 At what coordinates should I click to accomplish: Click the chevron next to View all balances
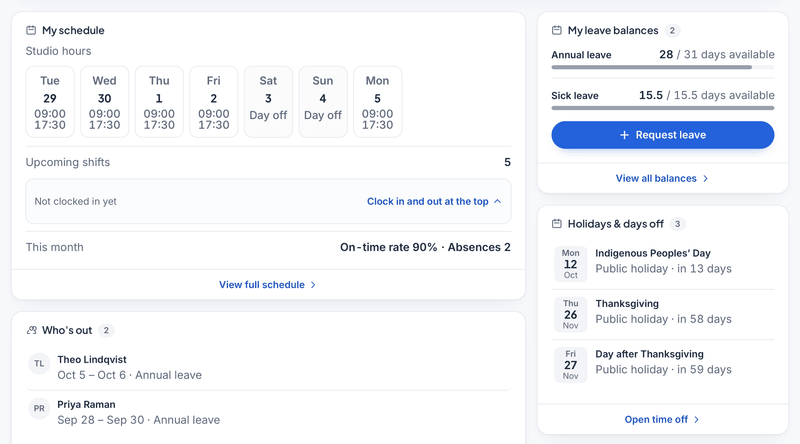coord(706,179)
